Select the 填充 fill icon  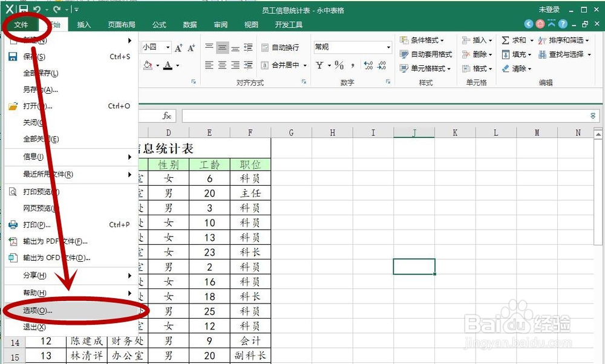pos(506,54)
